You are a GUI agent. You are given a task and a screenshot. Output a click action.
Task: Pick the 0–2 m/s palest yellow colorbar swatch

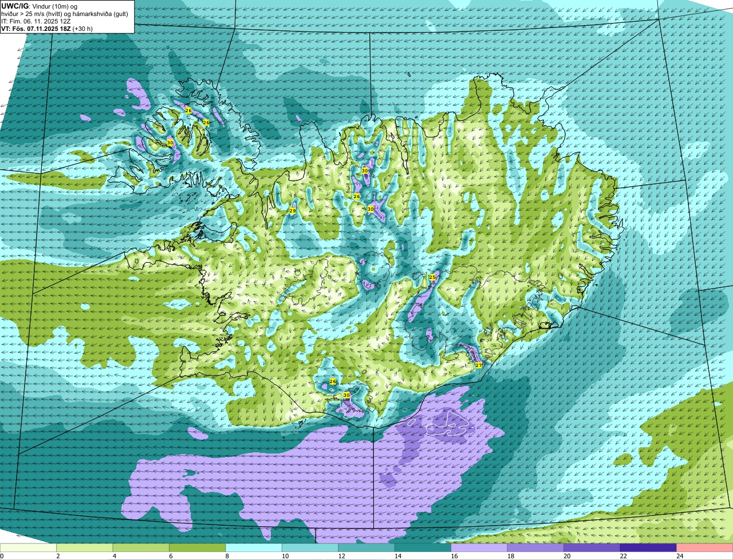click(29, 547)
